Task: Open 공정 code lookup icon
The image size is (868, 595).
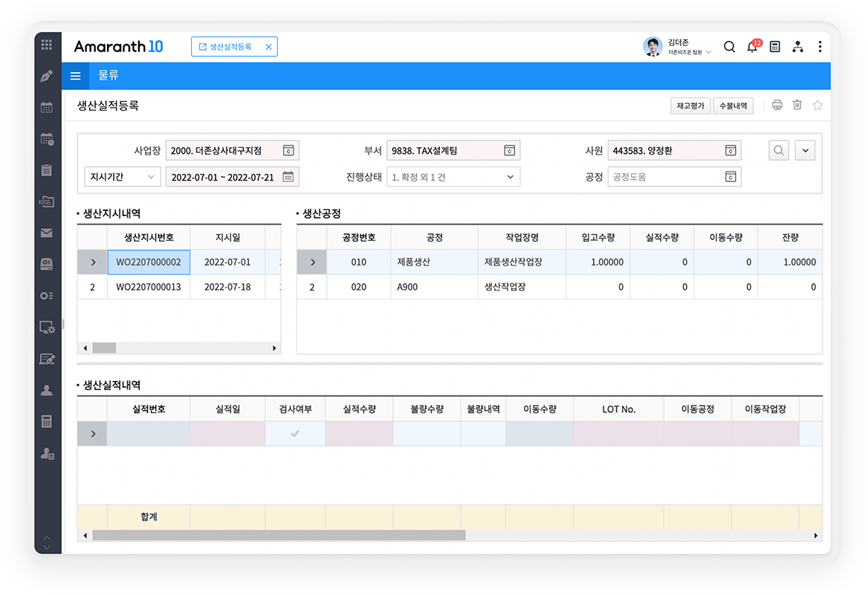Action: 731,177
